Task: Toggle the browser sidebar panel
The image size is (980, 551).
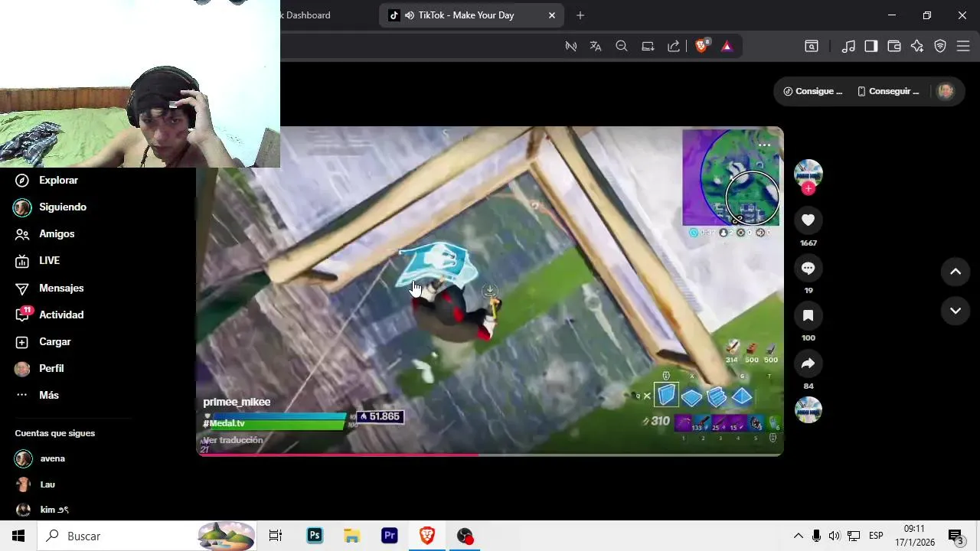Action: [871, 46]
